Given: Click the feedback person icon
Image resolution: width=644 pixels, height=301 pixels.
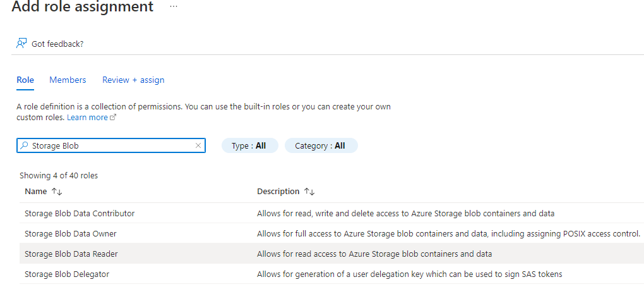Looking at the screenshot, I should pos(21,44).
